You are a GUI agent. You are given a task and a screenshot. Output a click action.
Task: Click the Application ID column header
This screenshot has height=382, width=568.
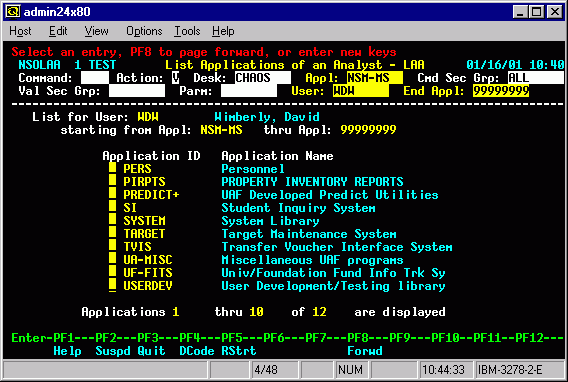tap(151, 156)
